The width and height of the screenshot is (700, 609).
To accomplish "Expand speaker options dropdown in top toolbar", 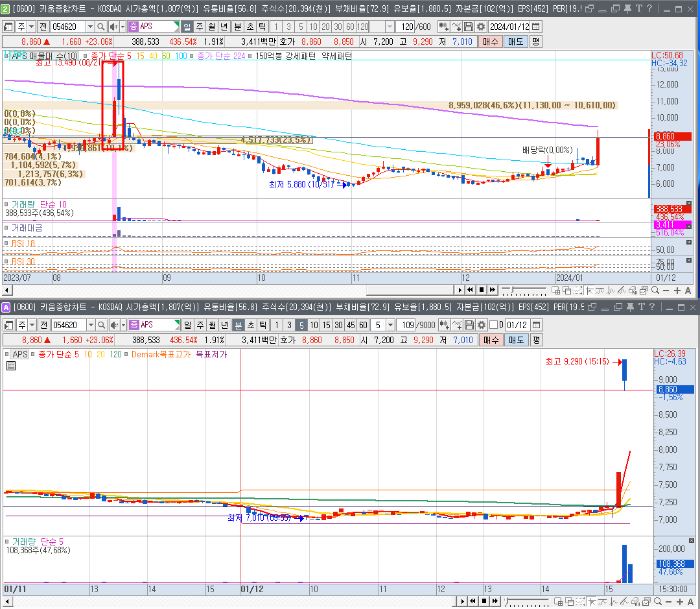I will pyautogui.click(x=122, y=27).
